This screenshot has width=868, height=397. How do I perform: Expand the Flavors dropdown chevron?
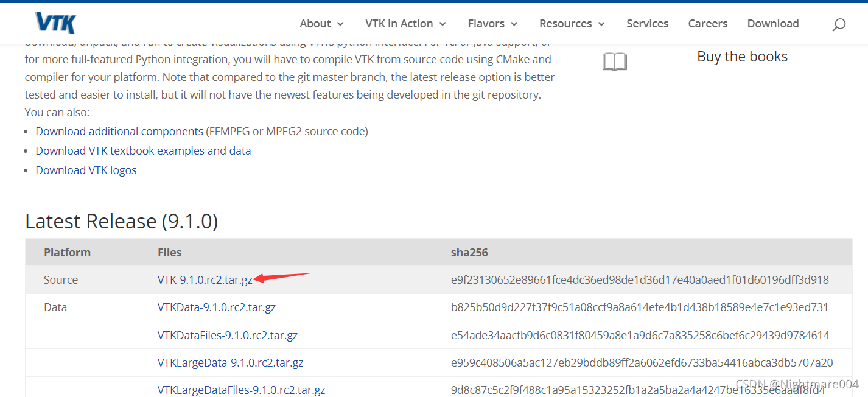[514, 24]
